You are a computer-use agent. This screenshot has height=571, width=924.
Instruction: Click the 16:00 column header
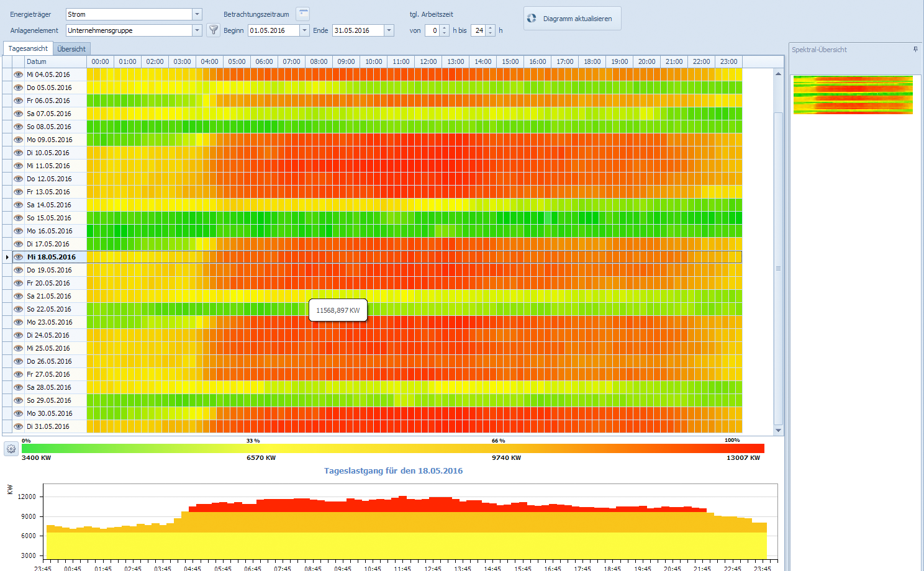tap(537, 61)
